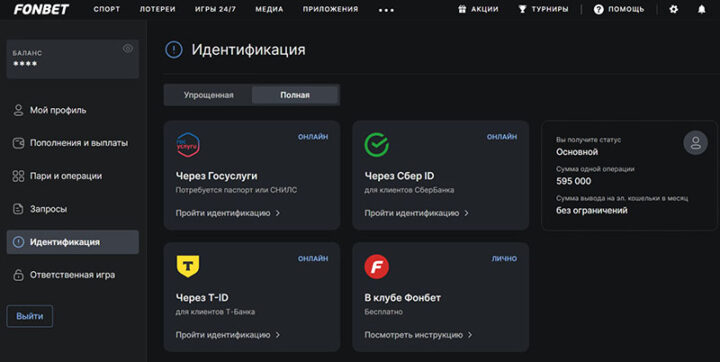Click Потребуется паспорт или СНИЛС text

point(236,190)
